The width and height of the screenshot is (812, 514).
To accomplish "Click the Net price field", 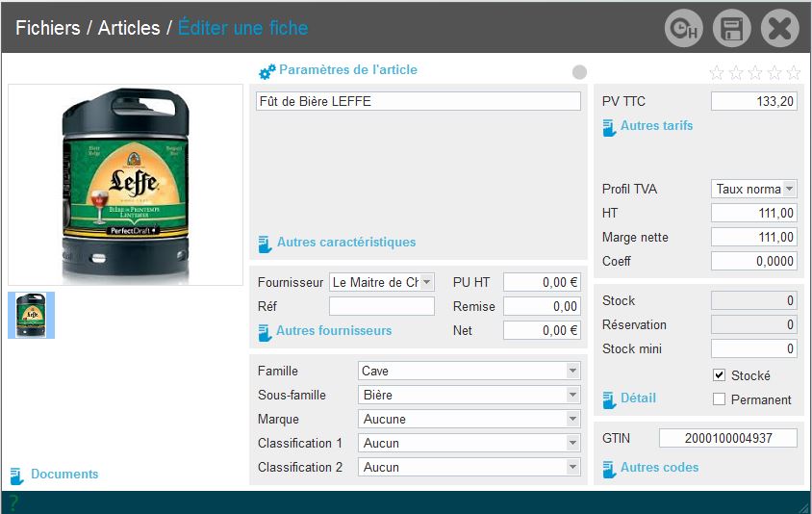I will click(542, 330).
